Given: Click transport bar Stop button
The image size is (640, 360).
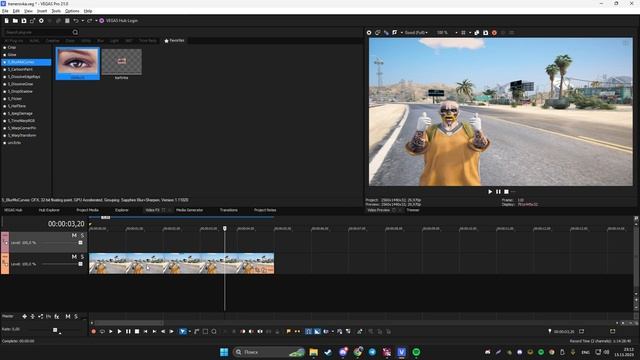Looking at the screenshot, I should (137, 331).
